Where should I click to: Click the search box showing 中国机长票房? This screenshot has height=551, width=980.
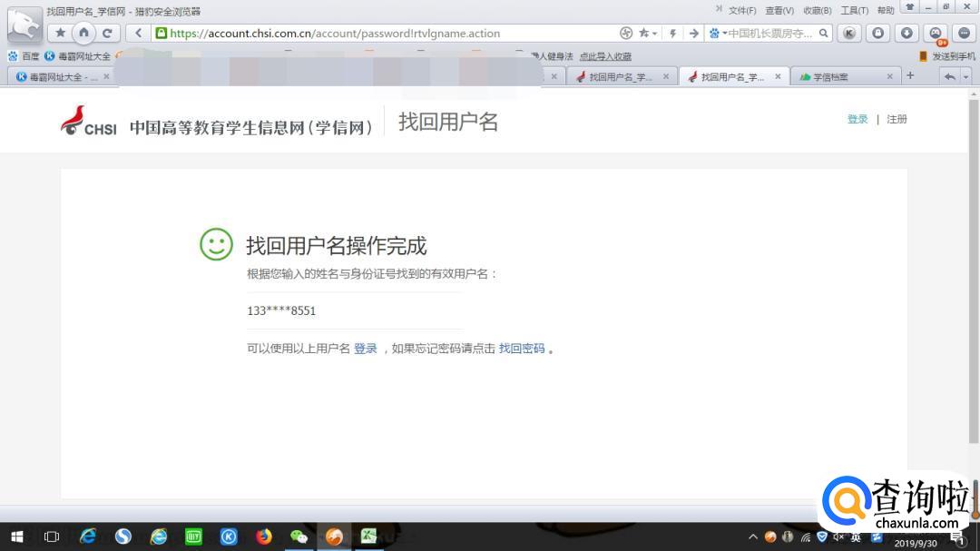(x=770, y=34)
